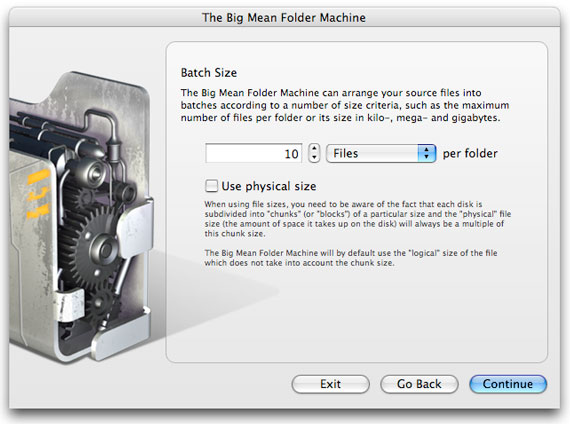Click the Batch Size heading
This screenshot has width=570, height=424.
(209, 73)
